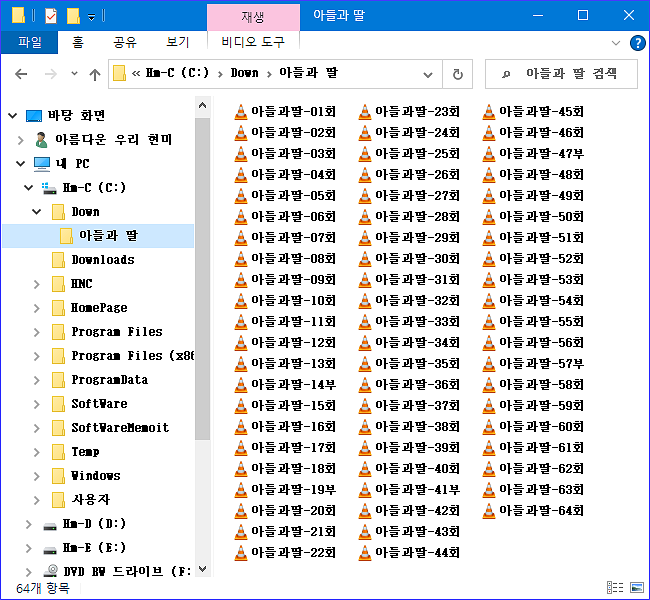Select the VLC icon of 아들과딸-44회
This screenshot has width=650, height=600.
pyautogui.click(x=365, y=553)
